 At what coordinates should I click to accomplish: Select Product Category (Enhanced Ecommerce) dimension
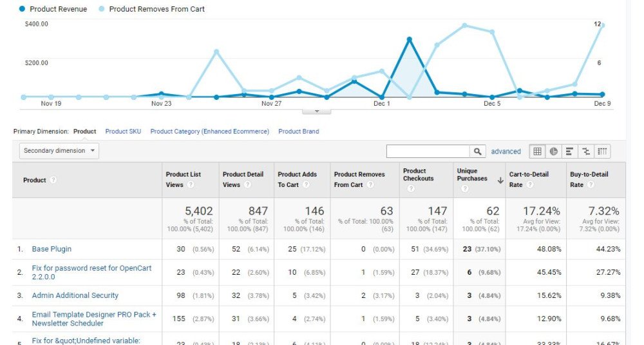209,132
